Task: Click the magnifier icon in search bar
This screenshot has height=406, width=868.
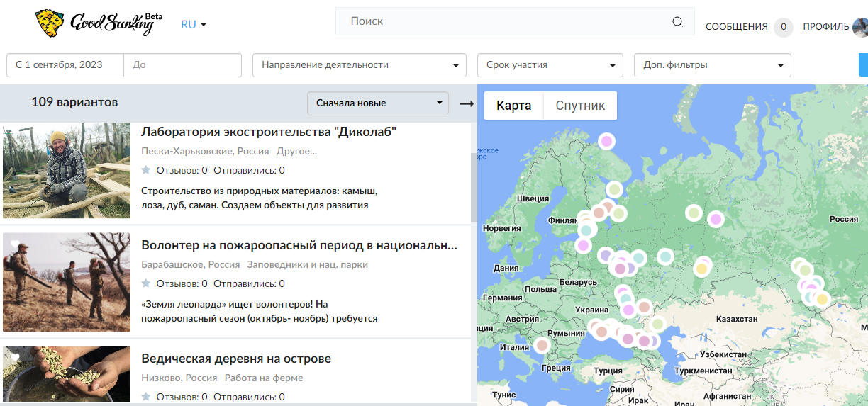Action: click(677, 21)
